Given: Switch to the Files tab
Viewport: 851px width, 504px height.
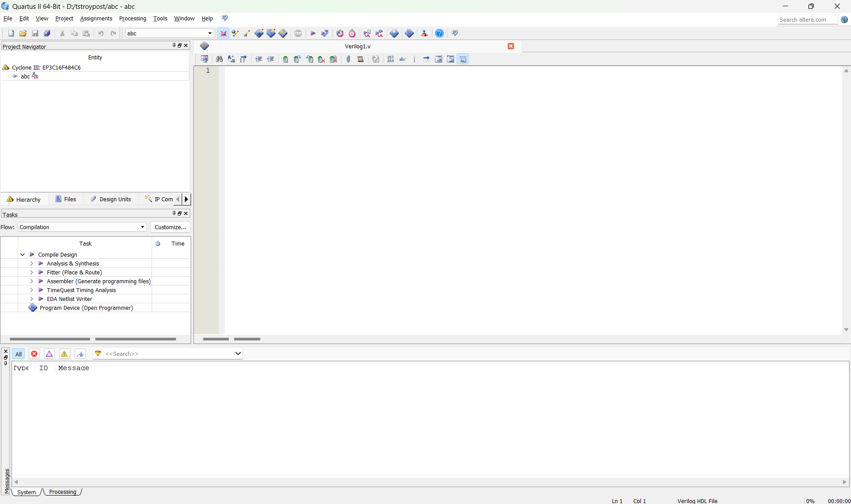Looking at the screenshot, I should pos(66,199).
